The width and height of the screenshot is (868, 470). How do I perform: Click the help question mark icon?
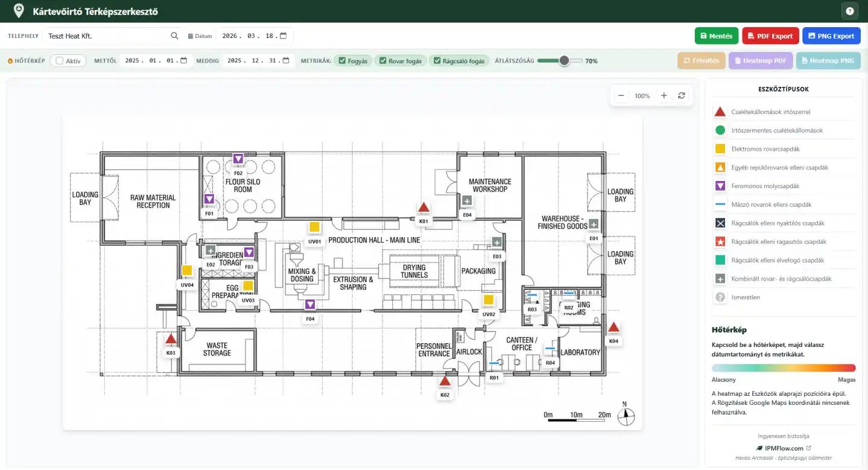pos(850,11)
